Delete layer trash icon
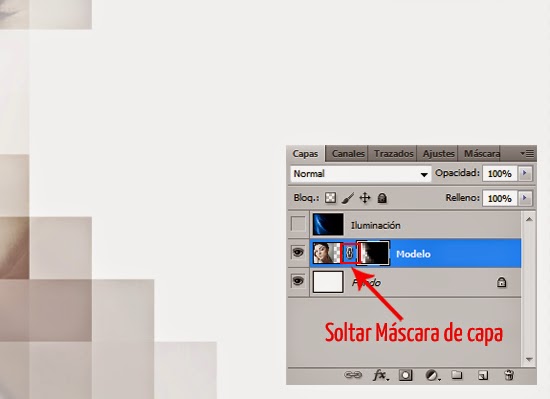 pos(509,375)
